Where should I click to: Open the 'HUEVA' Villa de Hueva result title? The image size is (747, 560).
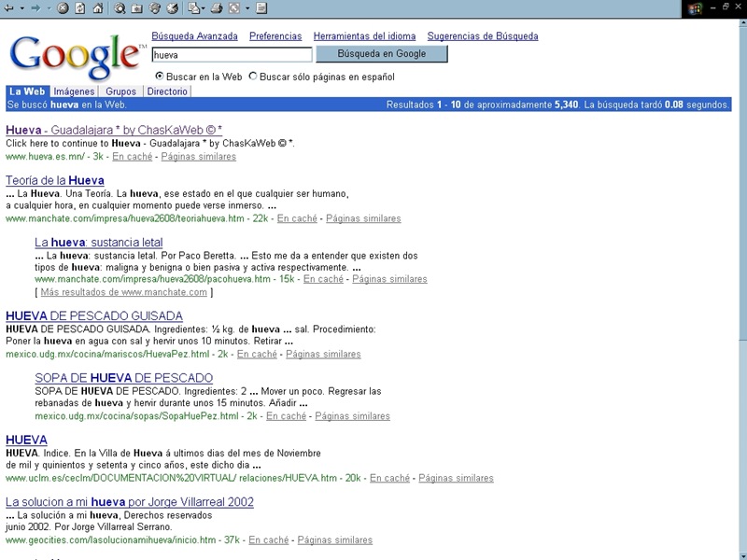click(x=27, y=440)
